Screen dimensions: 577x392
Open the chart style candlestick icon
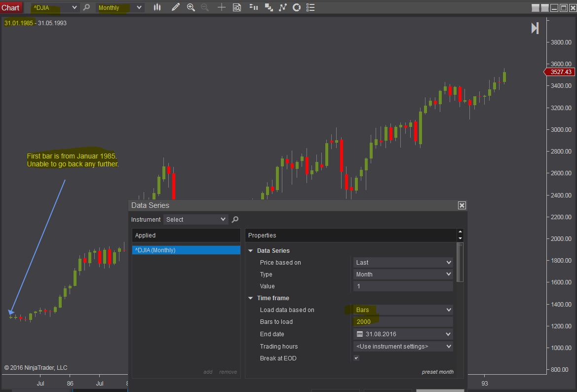coord(157,7)
